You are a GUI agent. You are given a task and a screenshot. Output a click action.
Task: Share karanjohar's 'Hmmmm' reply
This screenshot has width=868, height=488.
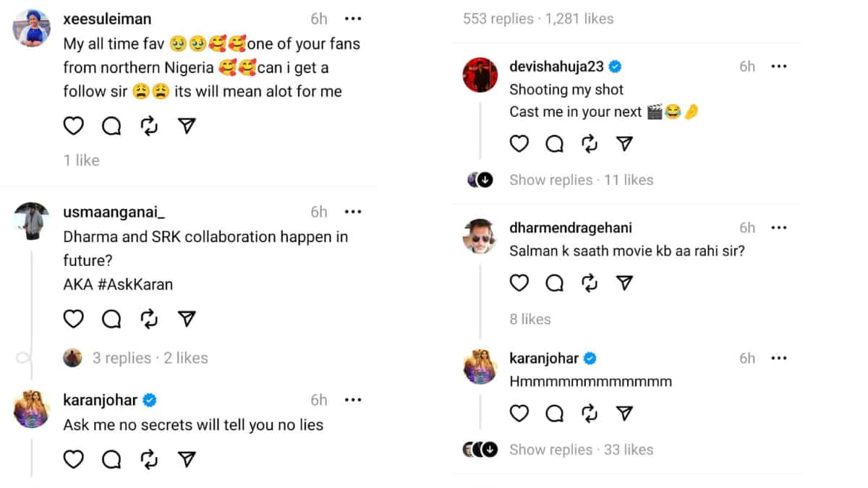(x=624, y=413)
